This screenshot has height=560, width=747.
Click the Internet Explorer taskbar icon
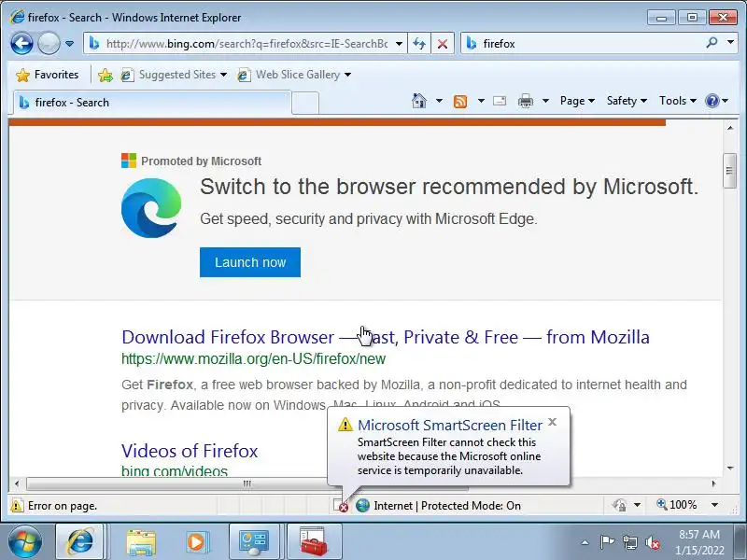pyautogui.click(x=80, y=542)
